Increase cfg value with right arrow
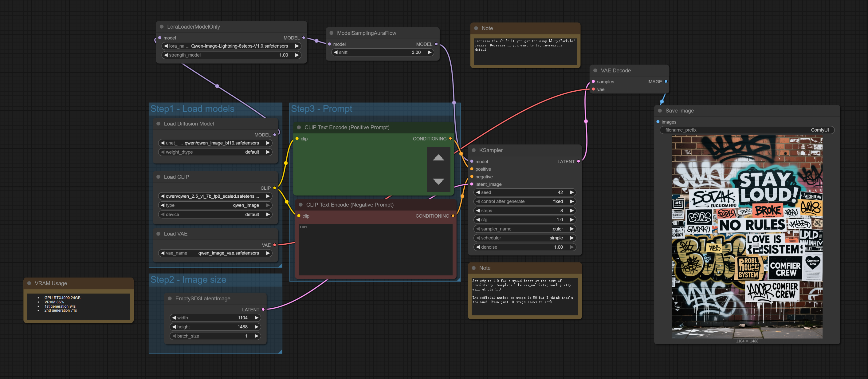Viewport: 868px width, 379px height. (x=572, y=219)
